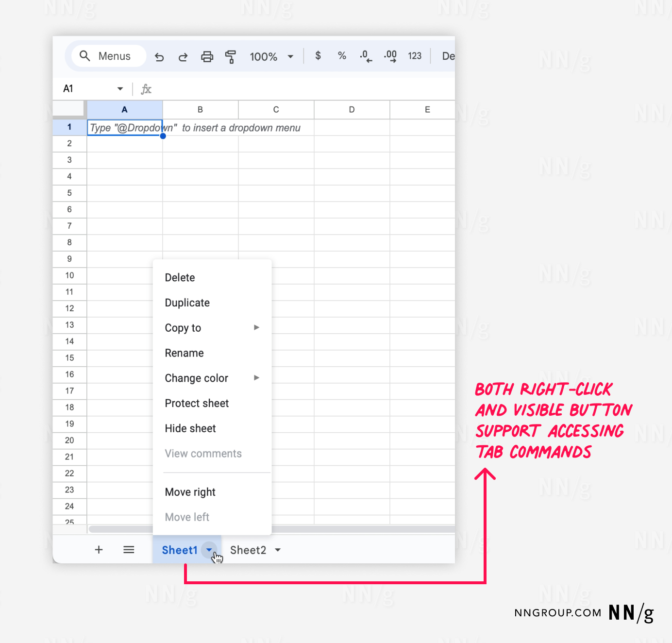
Task: Open the Sheet2 tab dropdown arrow
Action: click(278, 550)
